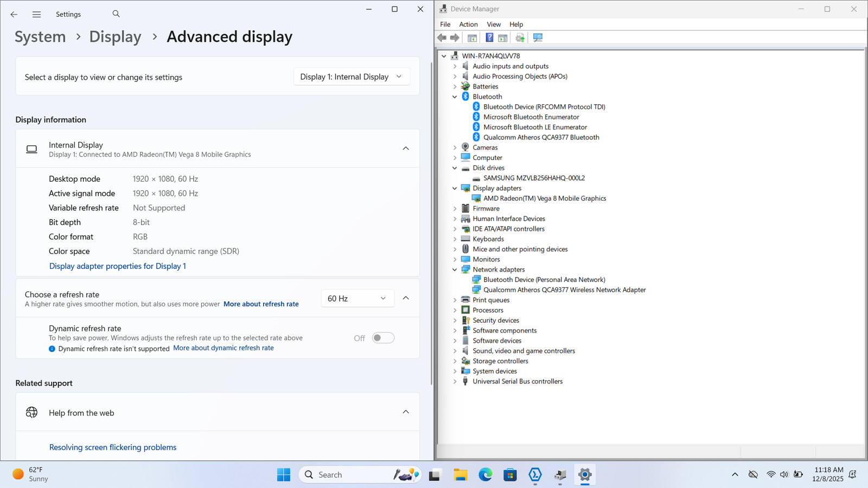This screenshot has width=868, height=488.
Task: Collapse the Help from the web section
Action: point(406,412)
